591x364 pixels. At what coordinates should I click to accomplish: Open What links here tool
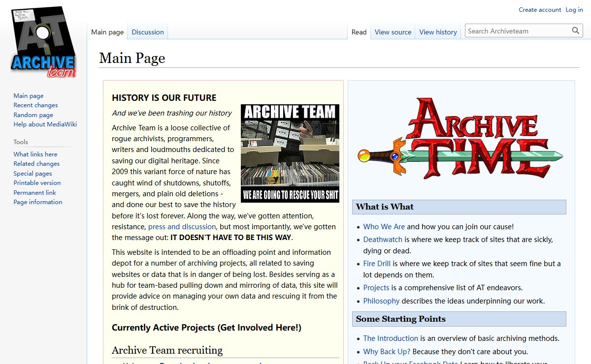coord(35,154)
